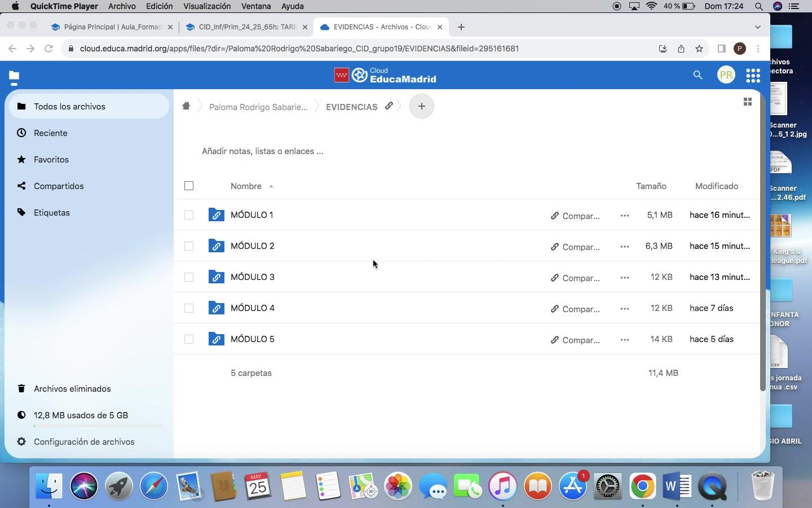Click the plus button to add new file

pyautogui.click(x=421, y=106)
